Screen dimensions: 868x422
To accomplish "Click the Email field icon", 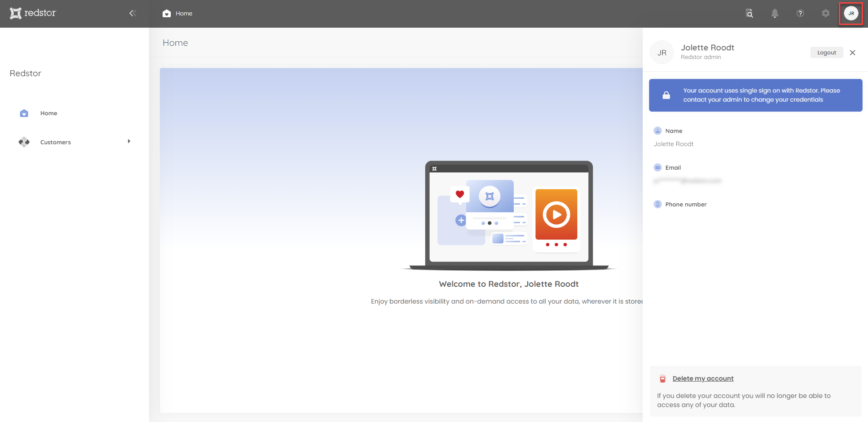I will (658, 167).
